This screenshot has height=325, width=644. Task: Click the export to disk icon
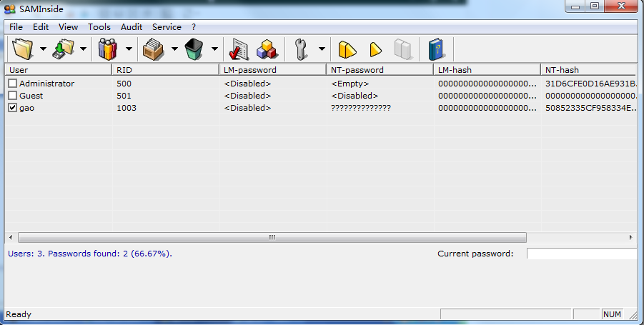tap(63, 49)
